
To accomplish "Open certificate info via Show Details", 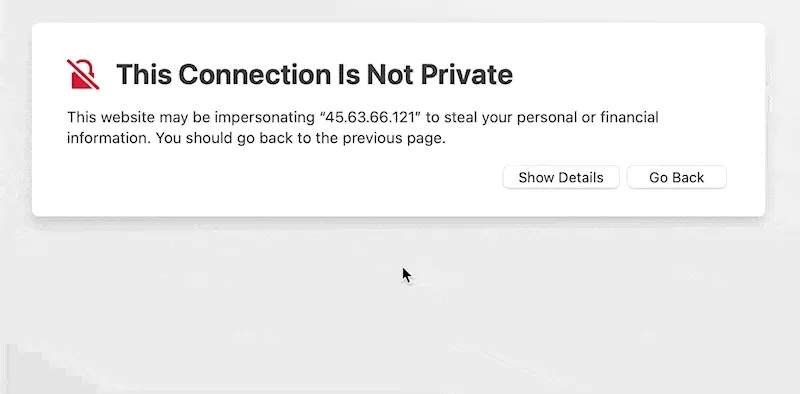I will 561,177.
